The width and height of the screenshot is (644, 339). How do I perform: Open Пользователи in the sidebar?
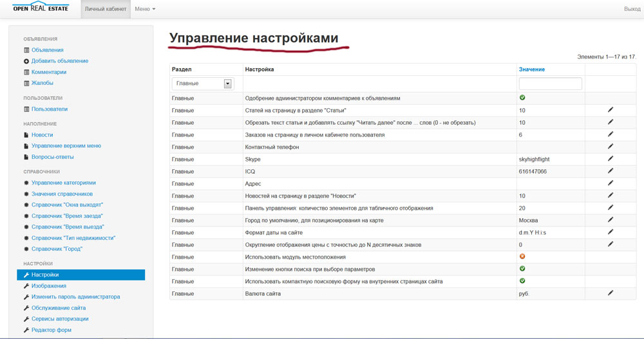[50, 109]
